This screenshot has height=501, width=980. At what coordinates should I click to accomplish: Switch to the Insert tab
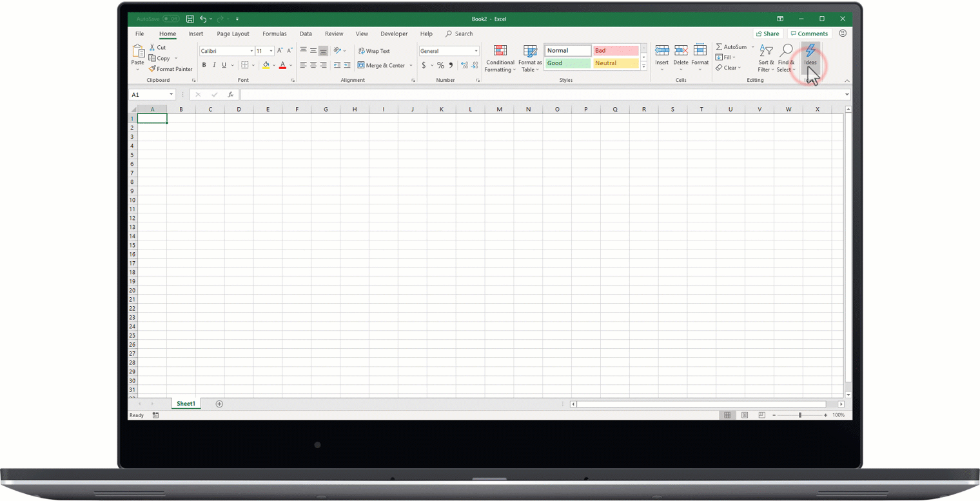pos(195,34)
